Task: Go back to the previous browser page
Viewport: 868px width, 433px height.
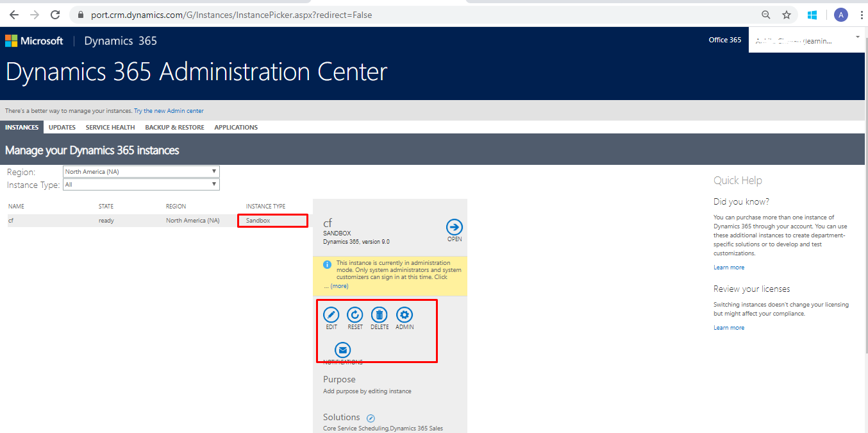Action: tap(14, 15)
